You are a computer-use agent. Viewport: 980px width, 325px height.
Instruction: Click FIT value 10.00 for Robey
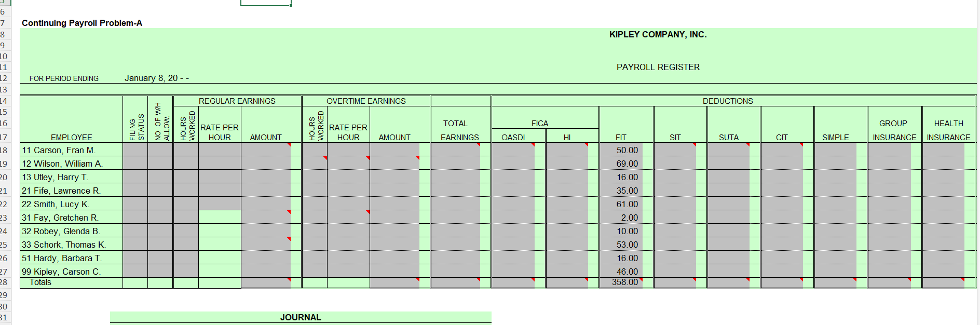pos(627,231)
